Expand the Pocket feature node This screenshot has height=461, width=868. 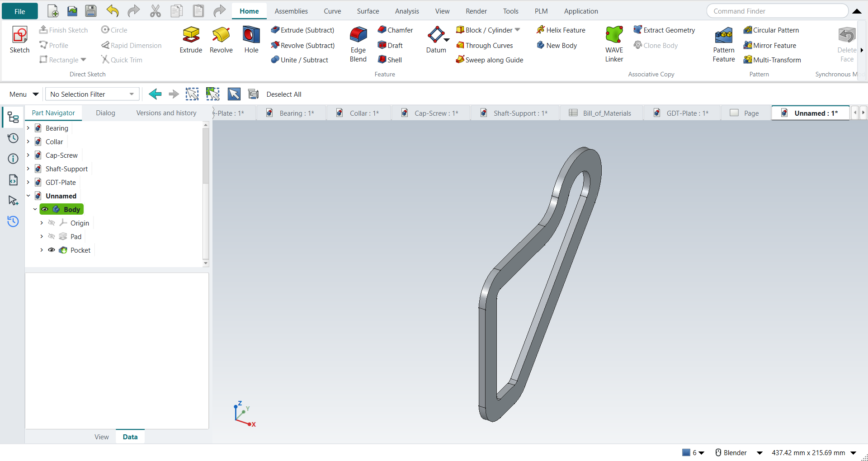42,250
